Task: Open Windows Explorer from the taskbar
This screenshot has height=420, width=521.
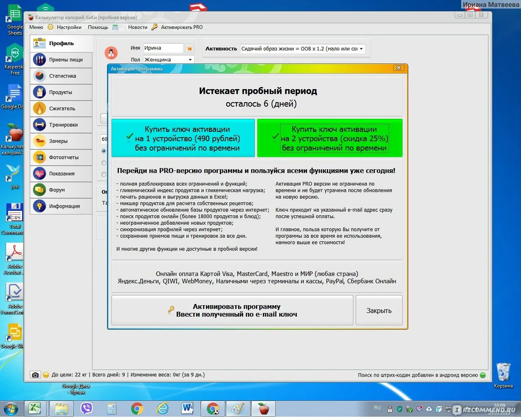Action: [61, 408]
